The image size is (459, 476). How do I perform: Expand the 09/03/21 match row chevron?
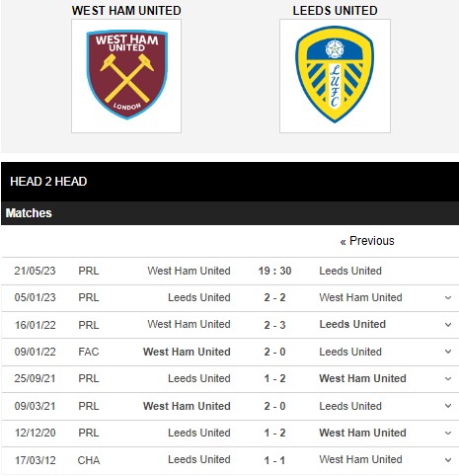pos(448,406)
